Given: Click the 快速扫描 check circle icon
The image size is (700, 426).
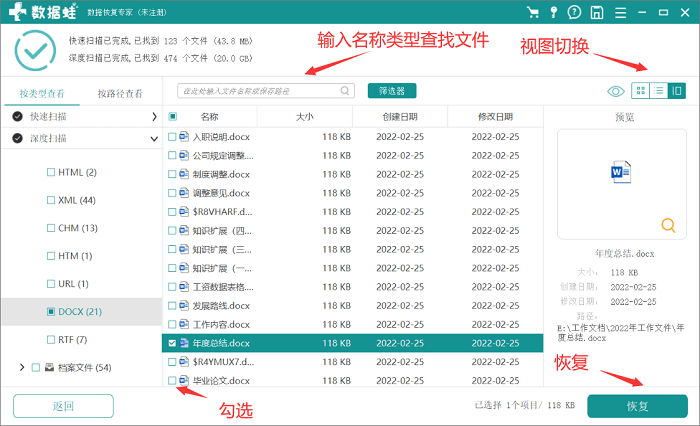Looking at the screenshot, I should (17, 117).
